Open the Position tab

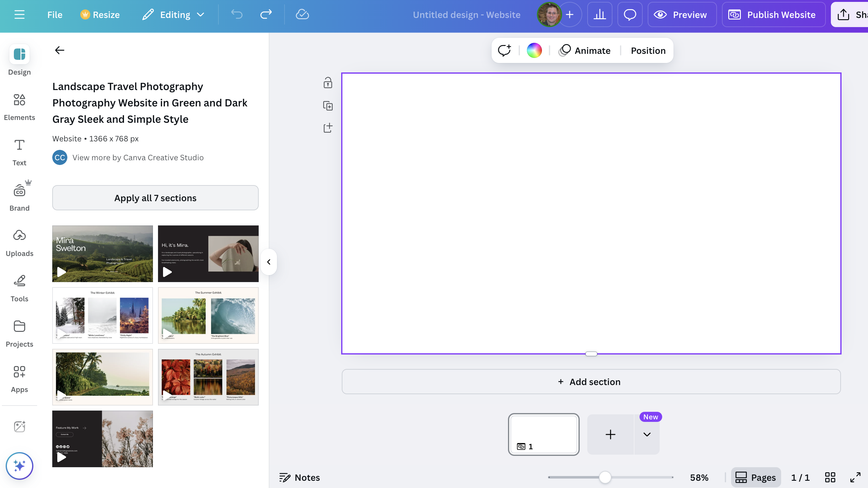pos(648,51)
